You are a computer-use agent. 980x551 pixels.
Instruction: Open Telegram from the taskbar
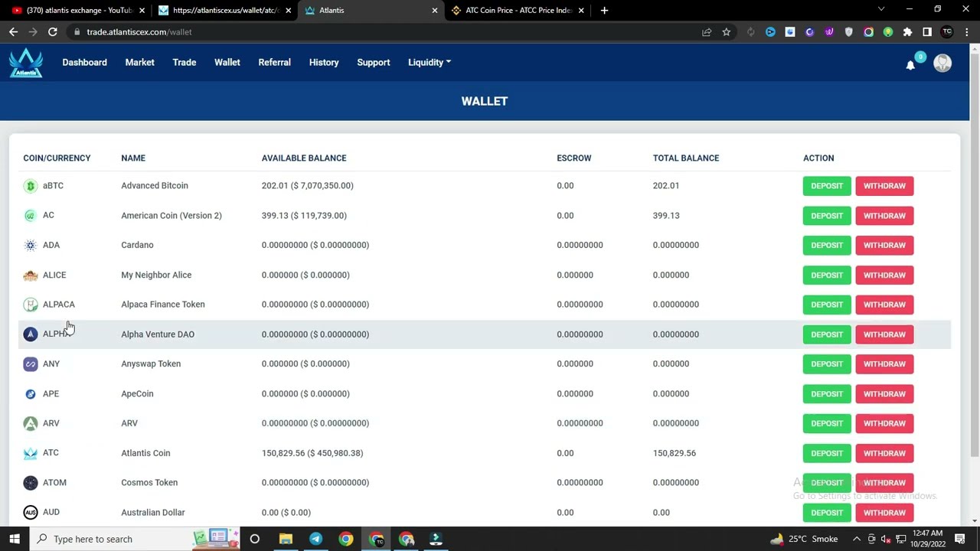tap(315, 539)
